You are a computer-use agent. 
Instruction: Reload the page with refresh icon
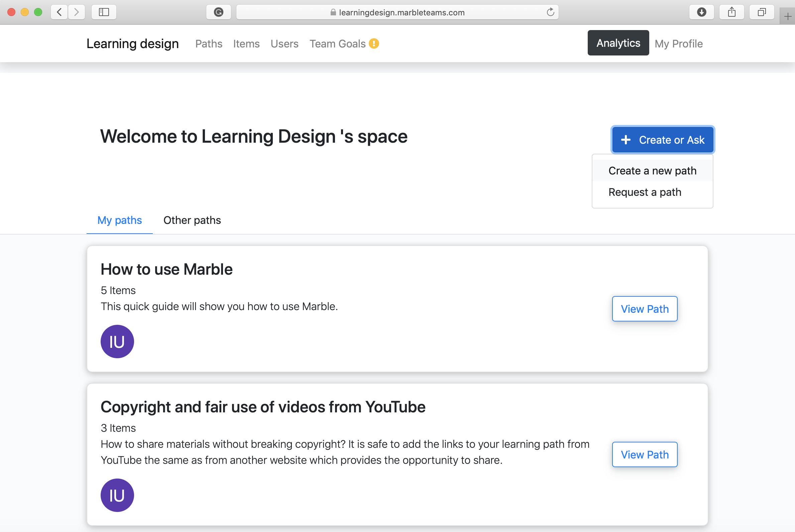click(550, 12)
